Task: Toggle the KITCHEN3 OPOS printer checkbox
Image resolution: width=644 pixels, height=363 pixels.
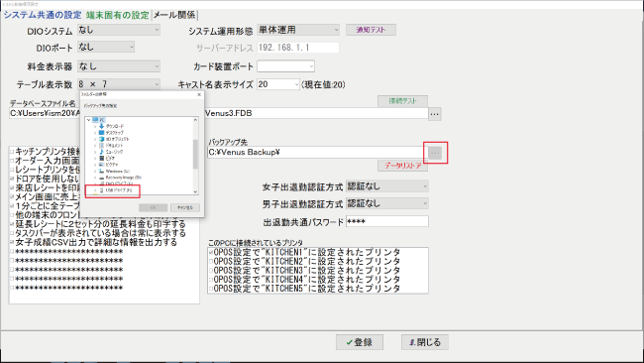Action: [x=211, y=271]
